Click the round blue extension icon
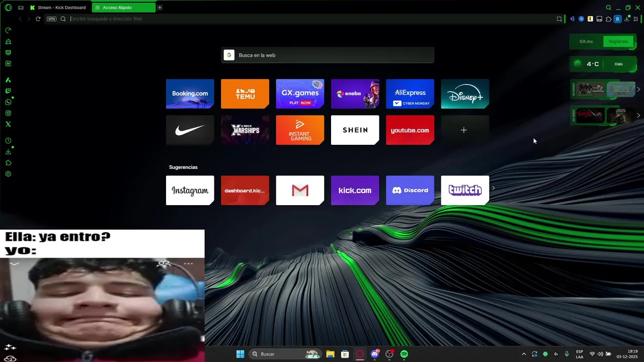This screenshot has height=362, width=644. coord(581,19)
